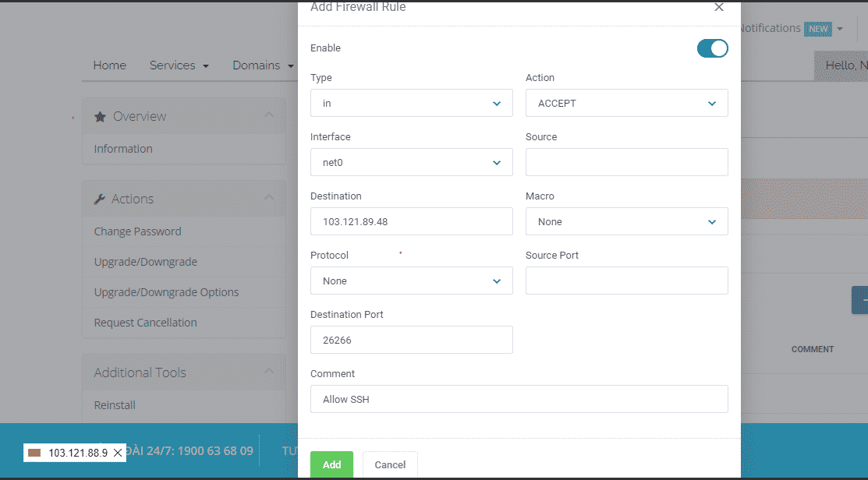The image size is (868, 480).
Task: Expand the Interface net0 dropdown
Action: pyautogui.click(x=411, y=163)
